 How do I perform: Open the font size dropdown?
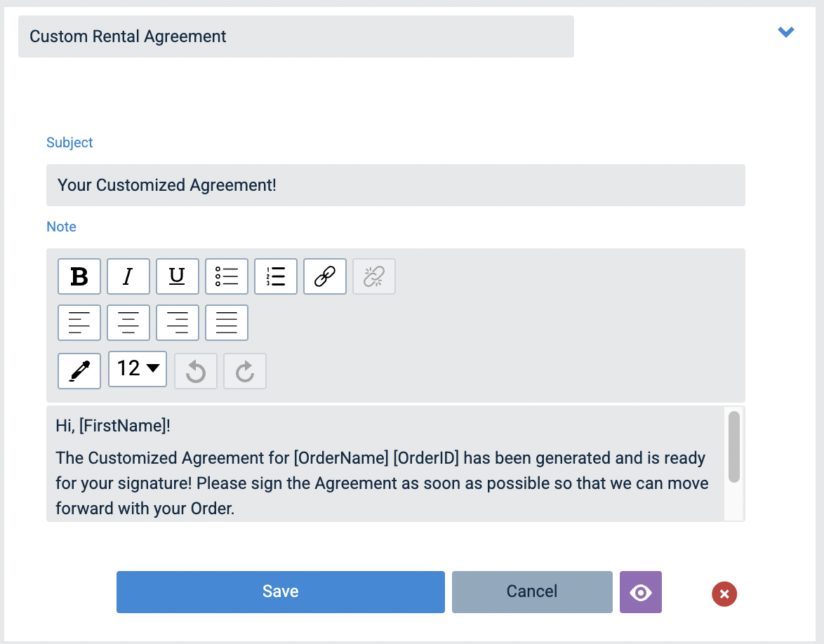(138, 370)
